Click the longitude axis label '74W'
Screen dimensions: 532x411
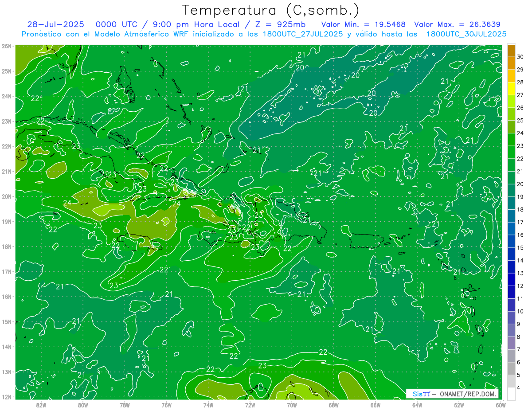[x=208, y=405]
